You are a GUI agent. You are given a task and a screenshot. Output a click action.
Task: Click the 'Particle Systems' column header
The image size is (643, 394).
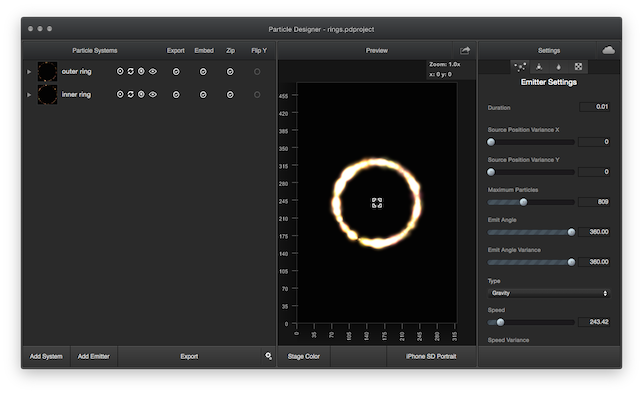(95, 50)
